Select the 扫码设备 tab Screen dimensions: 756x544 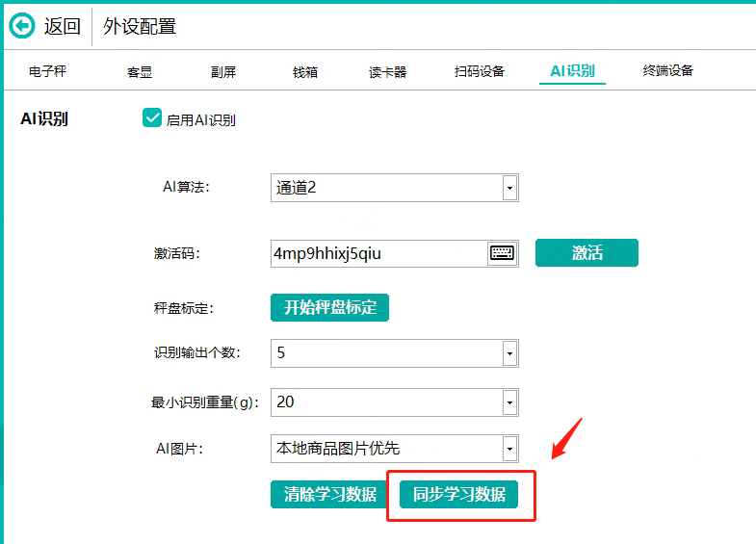coord(480,71)
